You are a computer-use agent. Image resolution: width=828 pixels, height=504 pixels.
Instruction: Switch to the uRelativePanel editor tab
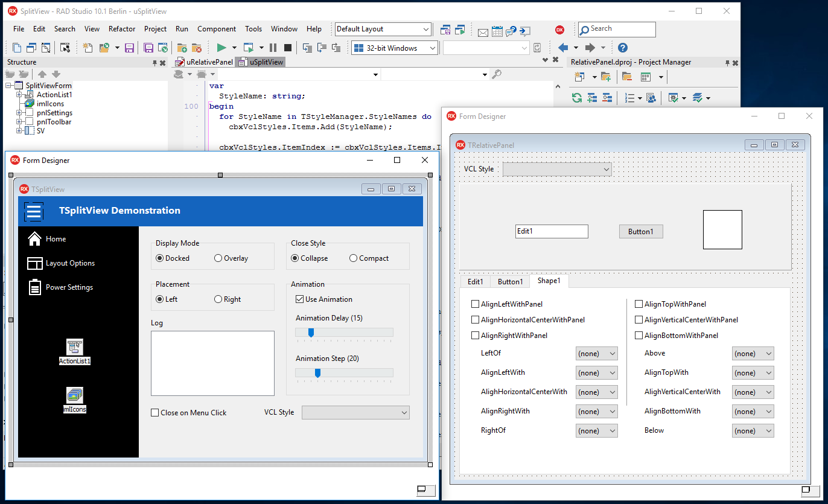(204, 62)
